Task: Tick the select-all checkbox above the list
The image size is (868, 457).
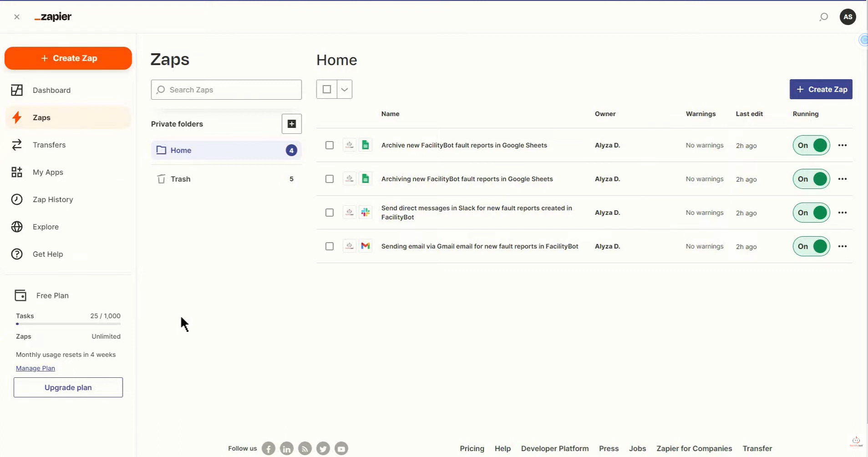Action: click(327, 89)
